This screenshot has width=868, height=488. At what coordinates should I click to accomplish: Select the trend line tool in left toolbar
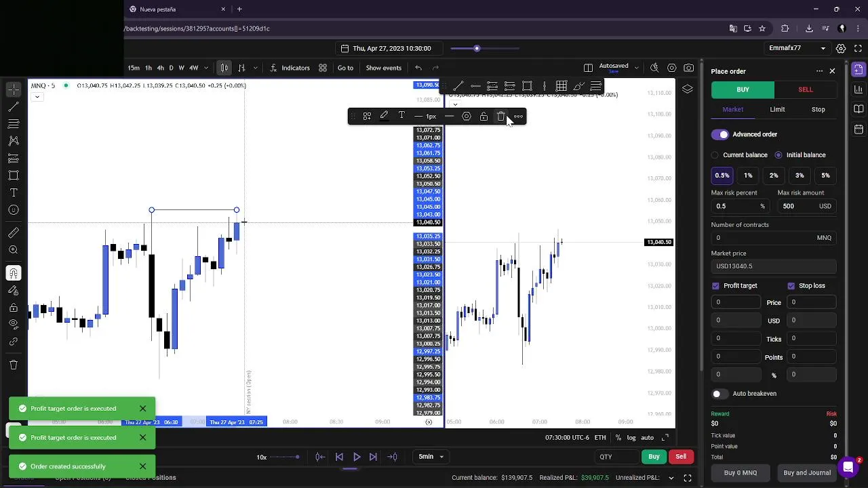(14, 107)
